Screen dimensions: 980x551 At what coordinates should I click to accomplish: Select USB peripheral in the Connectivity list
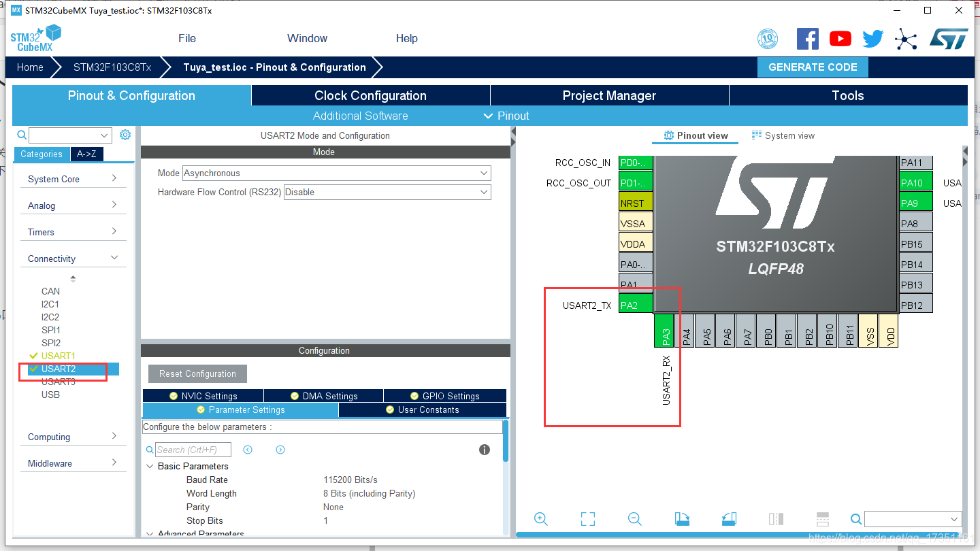[x=50, y=395]
